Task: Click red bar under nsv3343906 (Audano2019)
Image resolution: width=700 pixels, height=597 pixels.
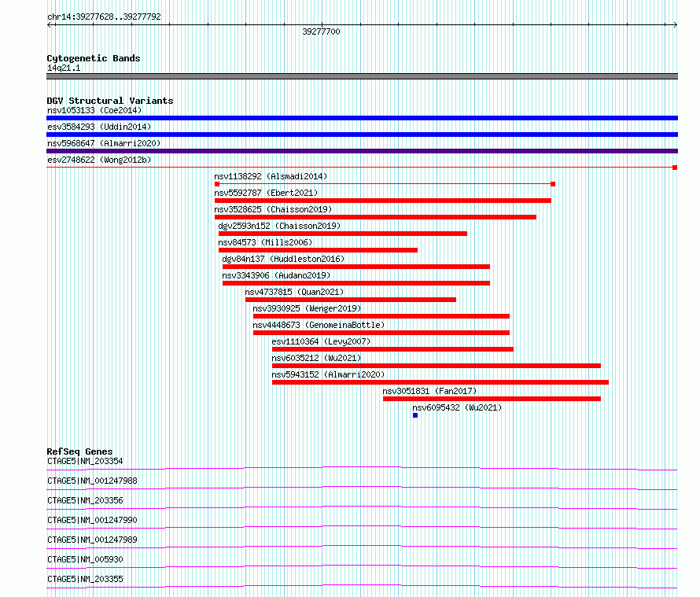Action: click(356, 283)
